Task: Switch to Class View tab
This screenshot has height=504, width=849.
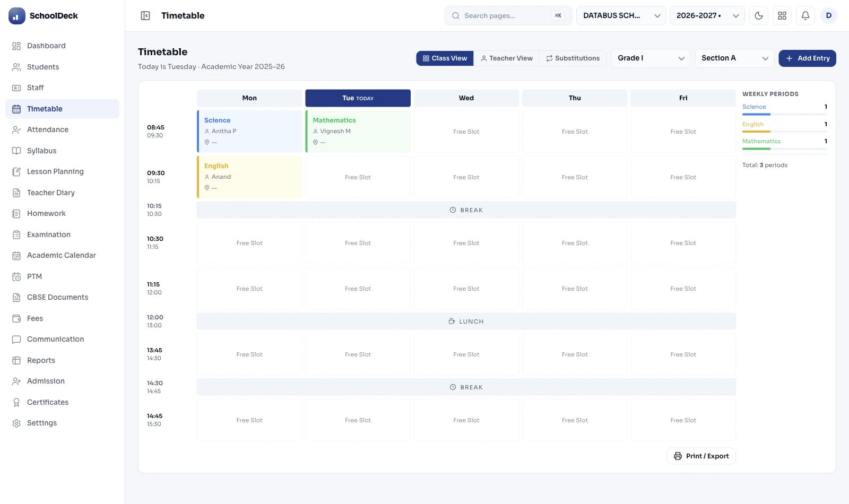Action: (x=445, y=58)
